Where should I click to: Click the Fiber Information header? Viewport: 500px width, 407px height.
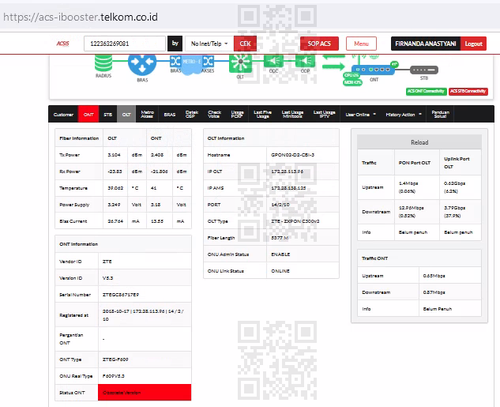(79, 138)
